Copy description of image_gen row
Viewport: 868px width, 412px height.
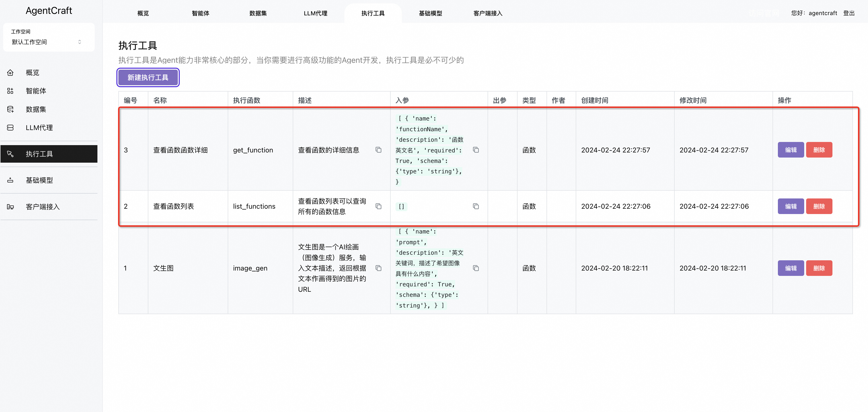(378, 268)
